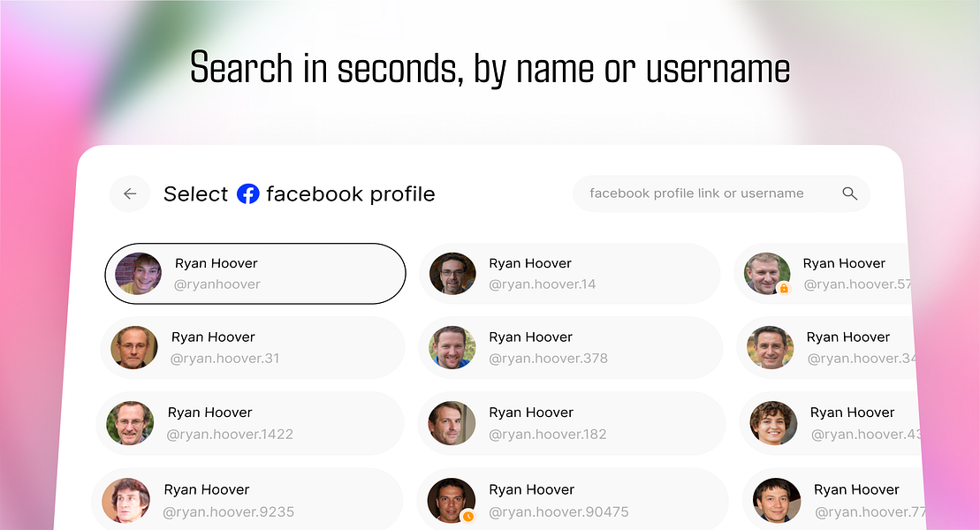980x530 pixels.
Task: Click the orange lock badge on @ryan.hoover.57's avatar
Action: pyautogui.click(x=782, y=289)
